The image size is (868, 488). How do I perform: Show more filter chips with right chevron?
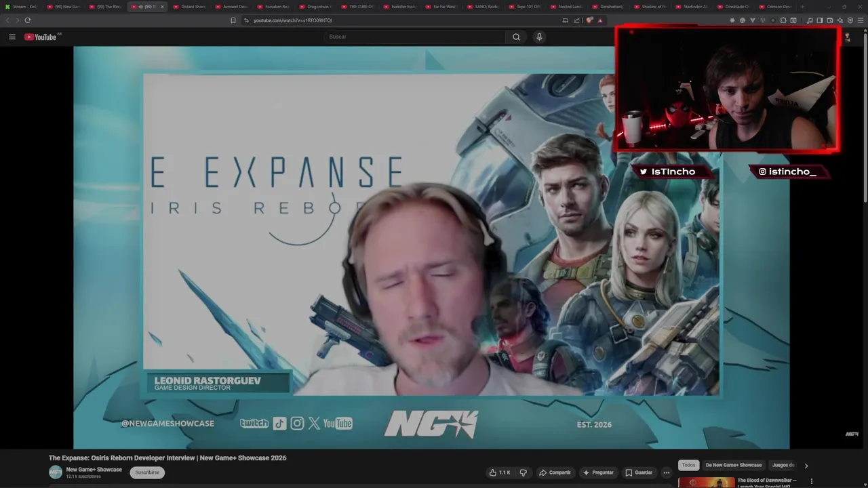(806, 465)
